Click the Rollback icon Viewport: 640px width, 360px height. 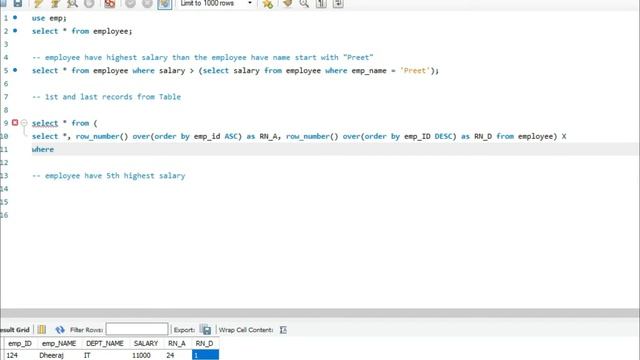pos(147,4)
